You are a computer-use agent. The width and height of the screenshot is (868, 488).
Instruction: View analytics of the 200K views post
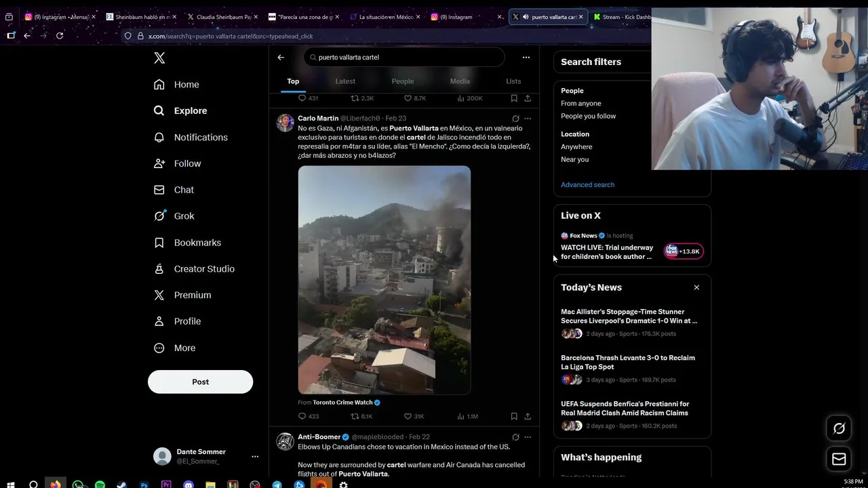coord(470,98)
